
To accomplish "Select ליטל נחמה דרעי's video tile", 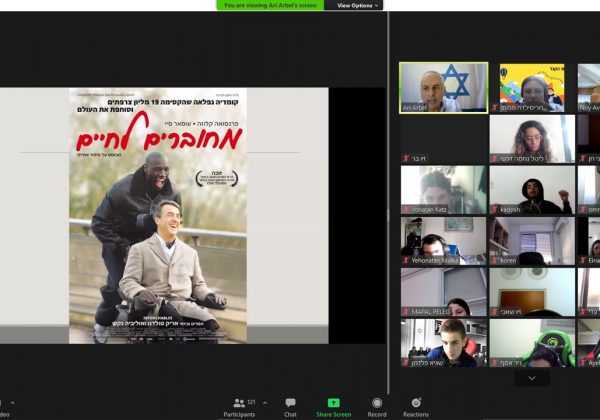I will [532, 139].
